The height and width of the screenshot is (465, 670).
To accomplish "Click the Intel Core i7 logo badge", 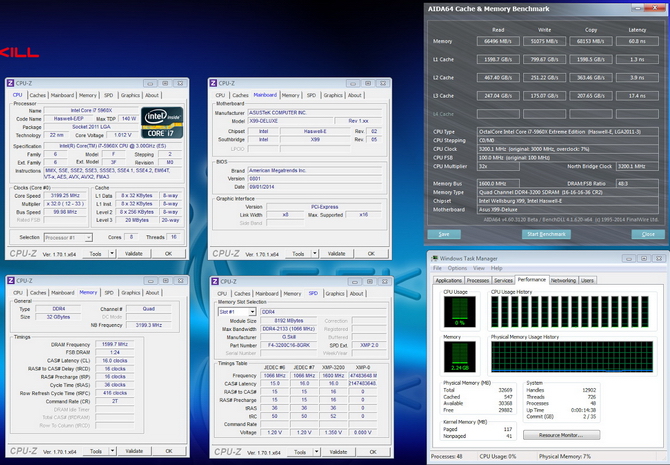I will (162, 123).
